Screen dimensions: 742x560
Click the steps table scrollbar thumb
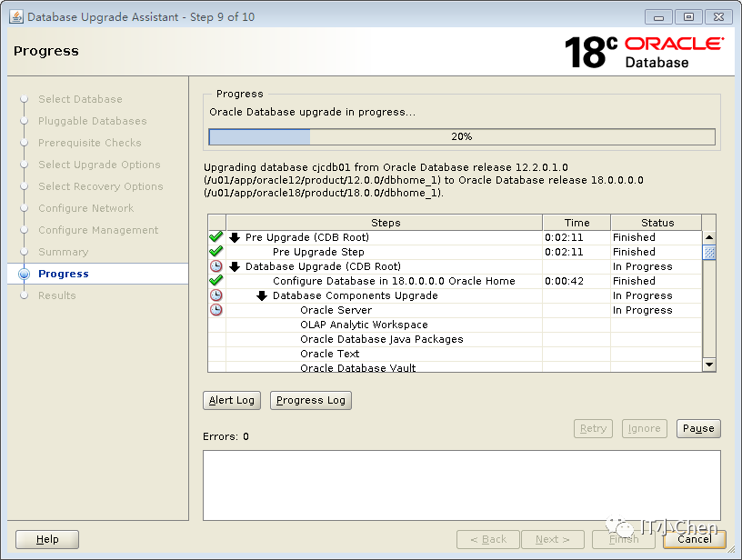pyautogui.click(x=709, y=252)
